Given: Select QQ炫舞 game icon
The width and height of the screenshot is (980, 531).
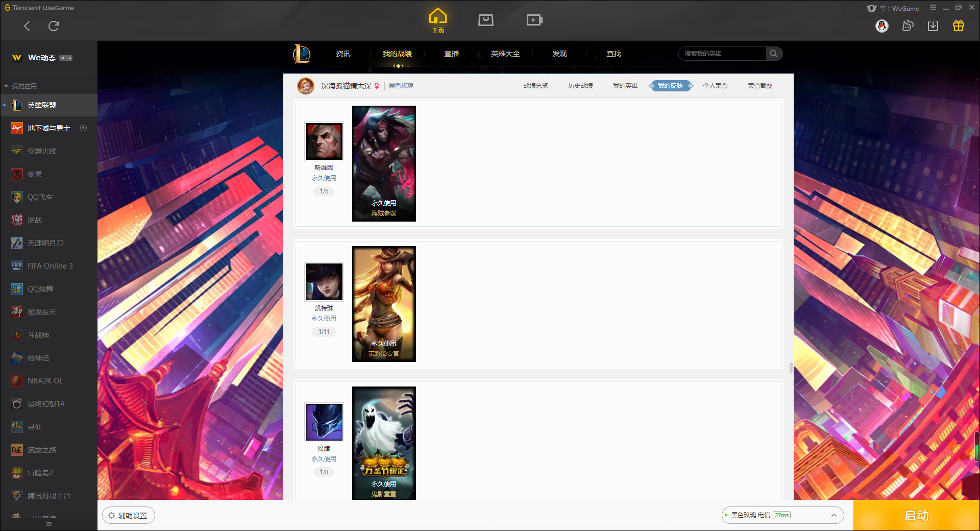Looking at the screenshot, I should 17,289.
